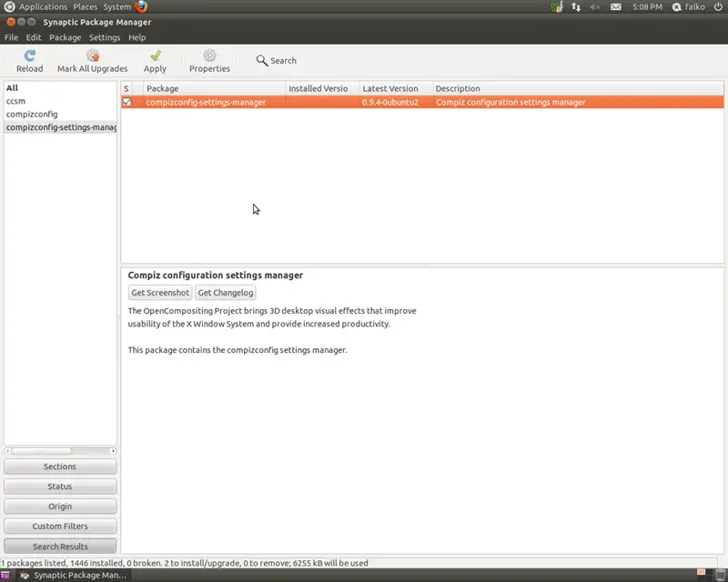The height and width of the screenshot is (582, 728).
Task: Sort by the Description column header
Action: coord(578,88)
